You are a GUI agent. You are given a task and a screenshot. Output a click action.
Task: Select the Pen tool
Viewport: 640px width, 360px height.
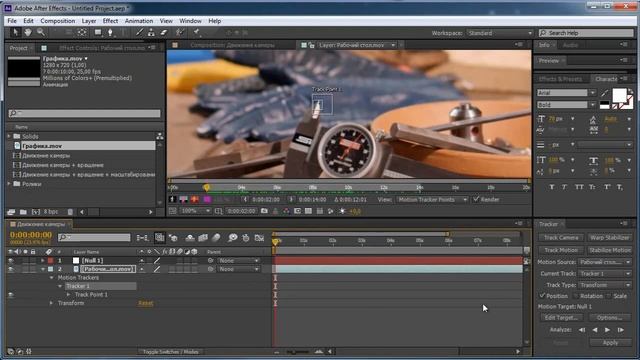pyautogui.click(x=110, y=32)
